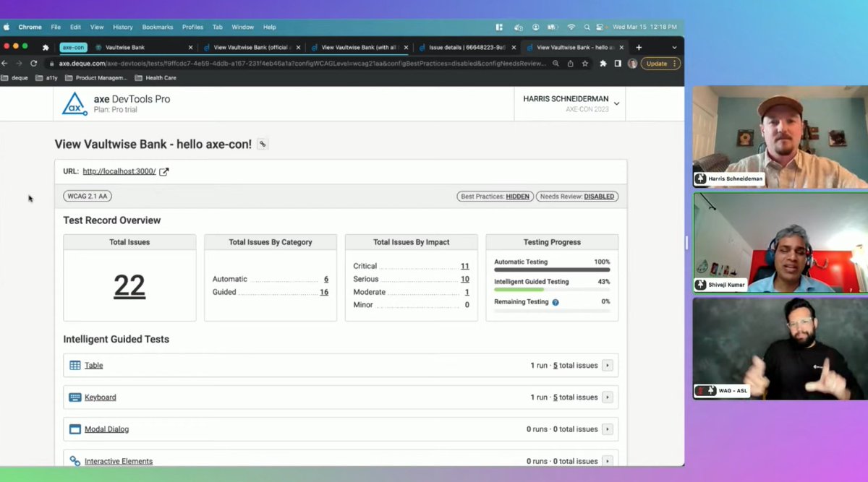Open Interactive Elements test link
The image size is (868, 482).
pyautogui.click(x=119, y=461)
